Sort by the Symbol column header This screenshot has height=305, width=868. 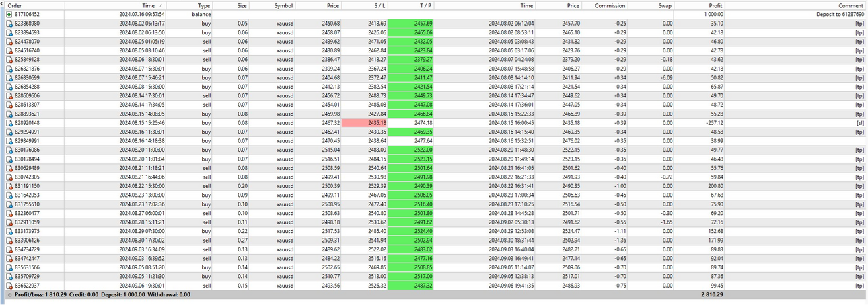point(272,5)
